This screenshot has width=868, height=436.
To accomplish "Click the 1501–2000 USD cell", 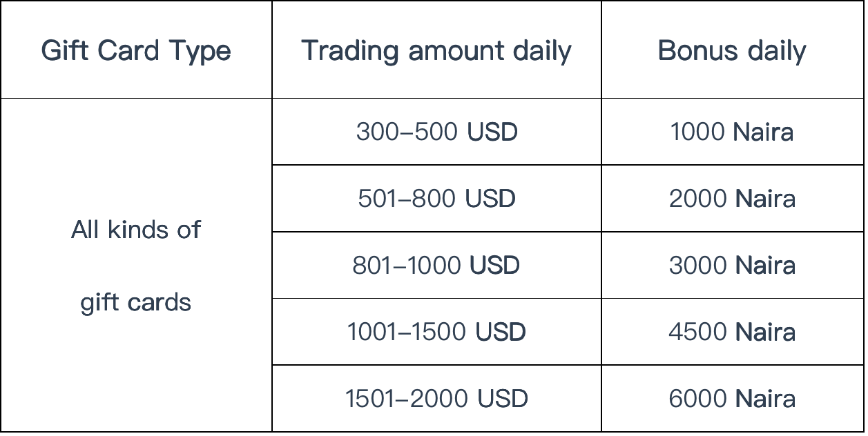I will point(436,399).
